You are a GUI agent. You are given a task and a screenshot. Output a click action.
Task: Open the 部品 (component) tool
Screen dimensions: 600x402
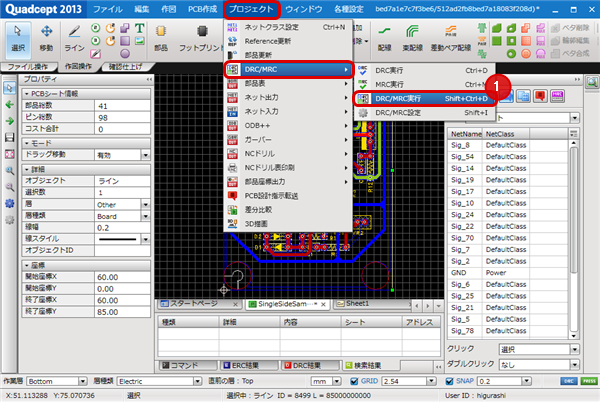161,39
